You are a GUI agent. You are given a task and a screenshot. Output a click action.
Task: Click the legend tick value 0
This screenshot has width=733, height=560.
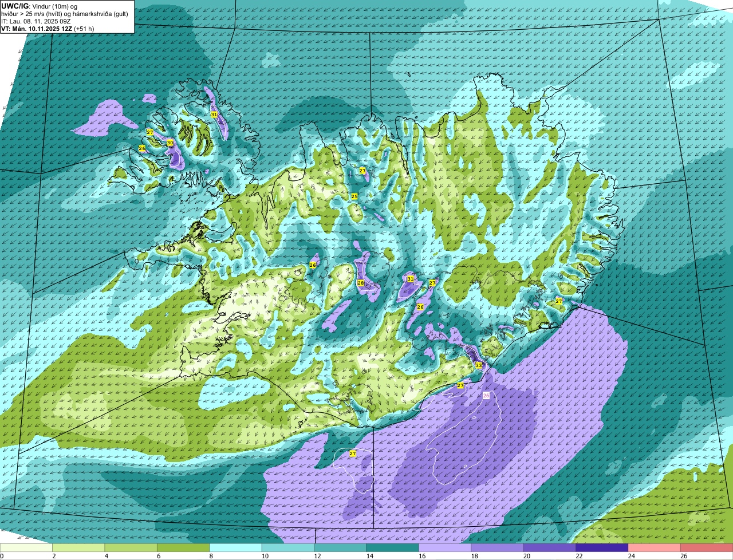(x=2, y=556)
